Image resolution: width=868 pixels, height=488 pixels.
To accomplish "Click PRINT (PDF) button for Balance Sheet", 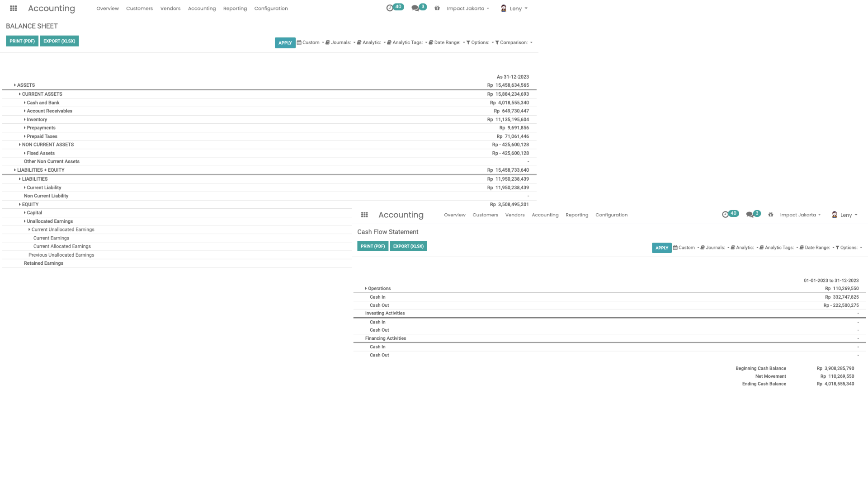I will coord(22,41).
